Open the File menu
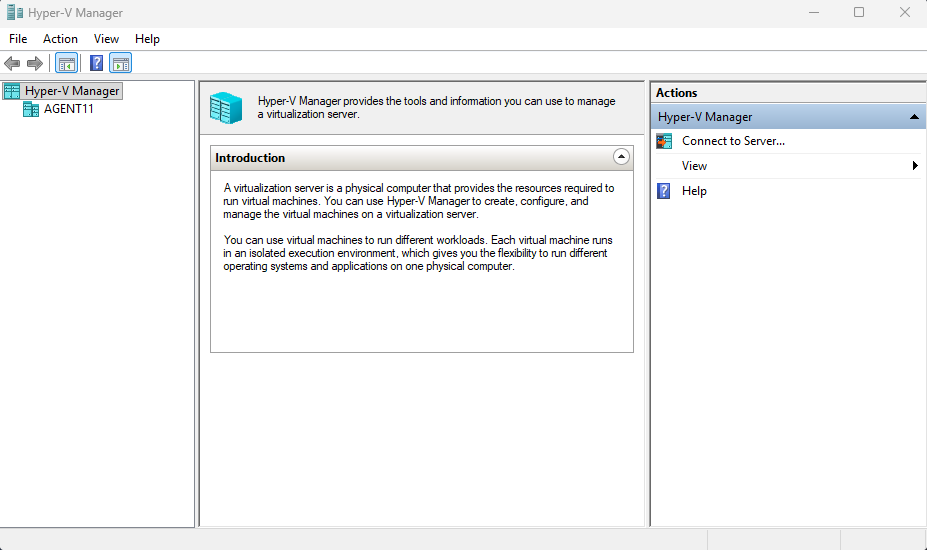The width and height of the screenshot is (927, 550). [x=18, y=39]
